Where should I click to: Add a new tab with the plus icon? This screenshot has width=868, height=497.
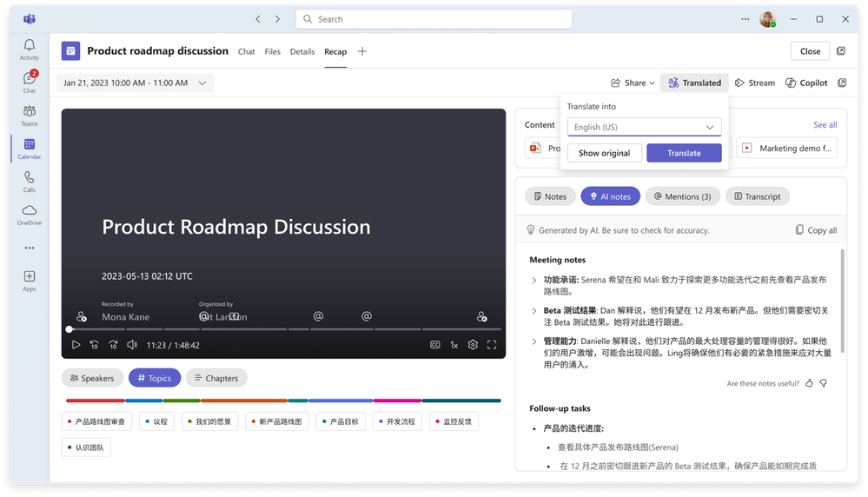[x=362, y=51]
